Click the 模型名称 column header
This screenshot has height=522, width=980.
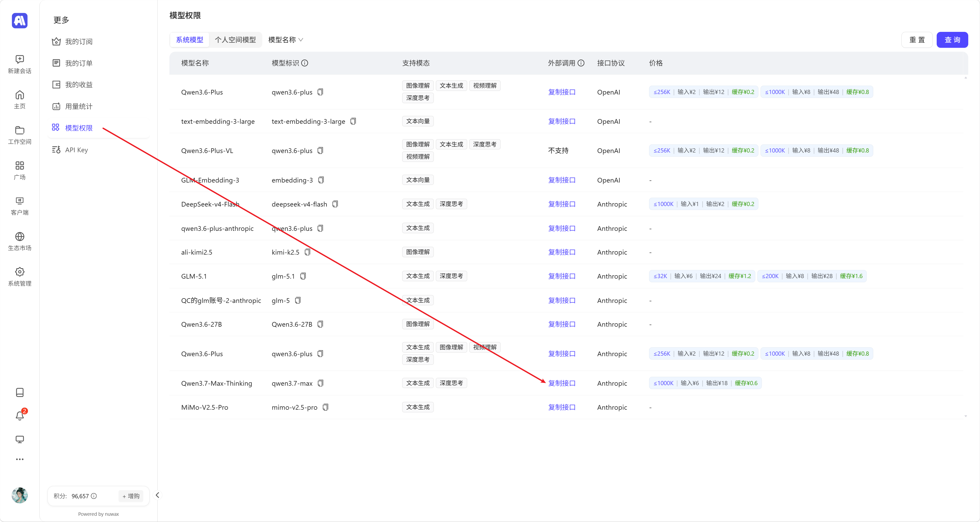point(195,63)
